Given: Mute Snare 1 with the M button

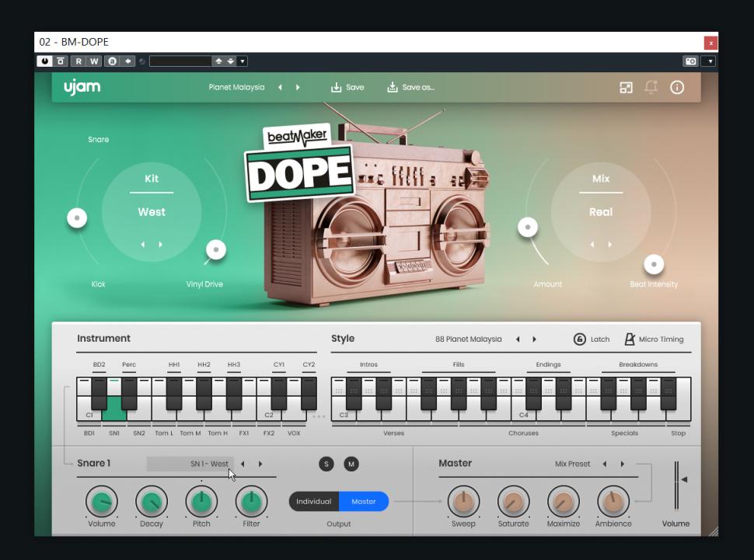Looking at the screenshot, I should (x=351, y=464).
